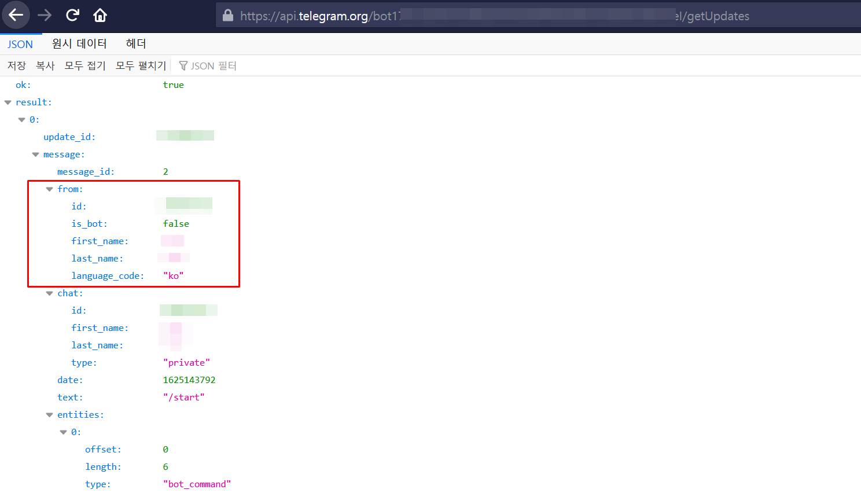Click the browser back arrow button
This screenshot has height=504, width=861.
point(16,15)
